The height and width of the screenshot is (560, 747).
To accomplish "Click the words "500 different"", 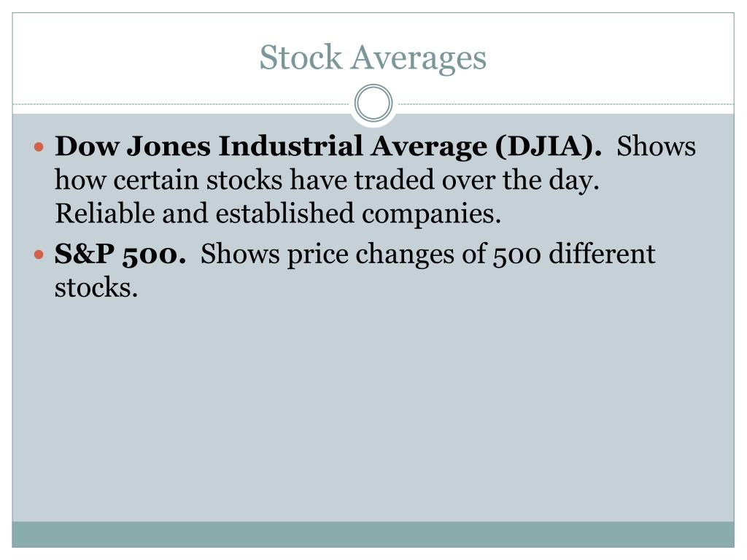I will 574,254.
